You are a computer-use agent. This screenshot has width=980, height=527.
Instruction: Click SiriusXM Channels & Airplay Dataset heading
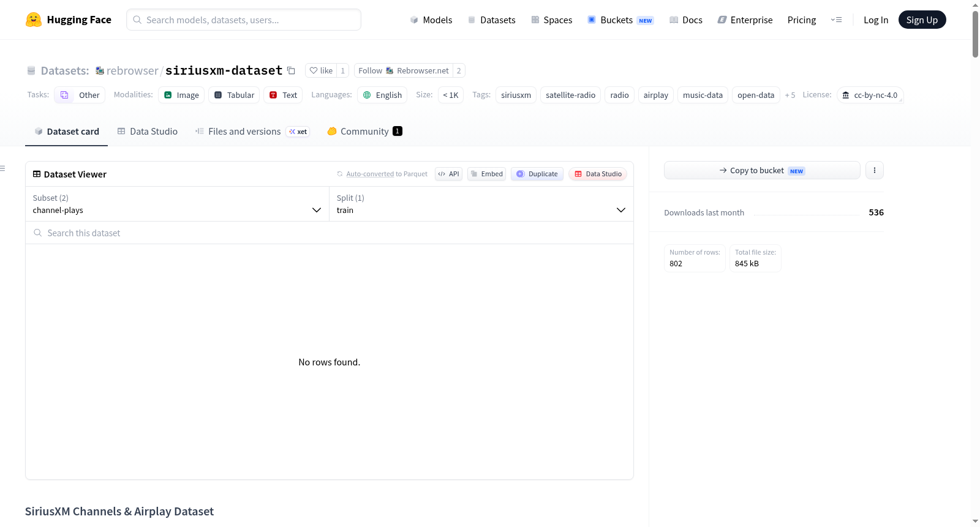coord(119,511)
